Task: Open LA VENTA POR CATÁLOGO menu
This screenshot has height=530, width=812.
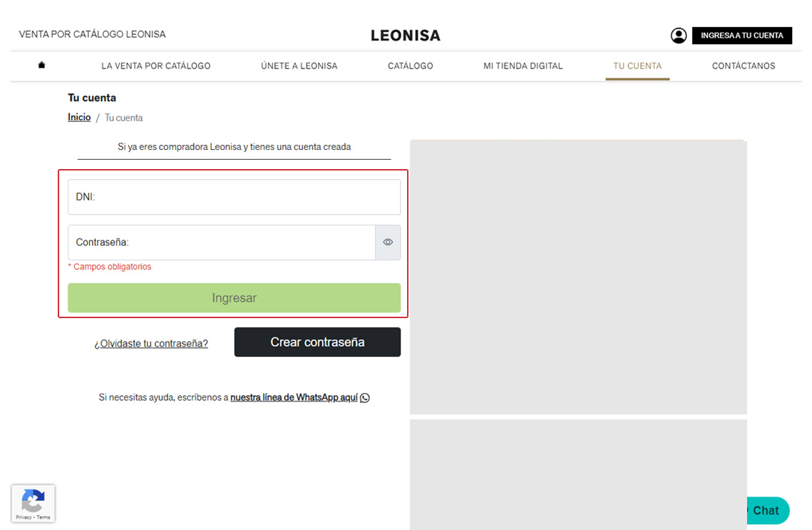Action: (x=156, y=66)
